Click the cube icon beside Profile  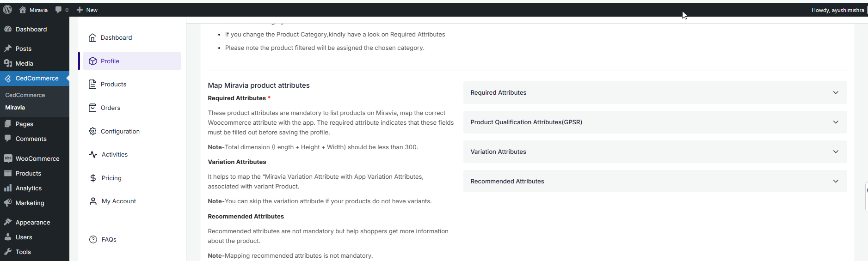tap(92, 61)
